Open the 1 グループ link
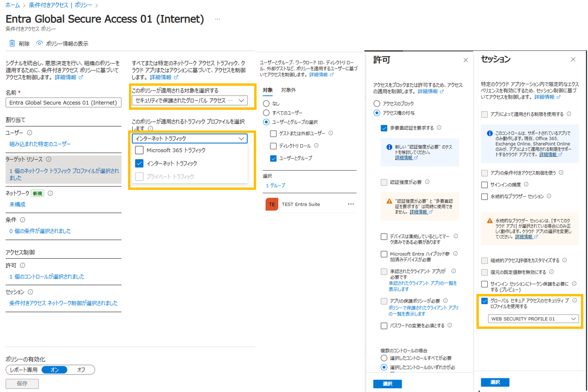Screen dimensions: 588x392 (275, 186)
